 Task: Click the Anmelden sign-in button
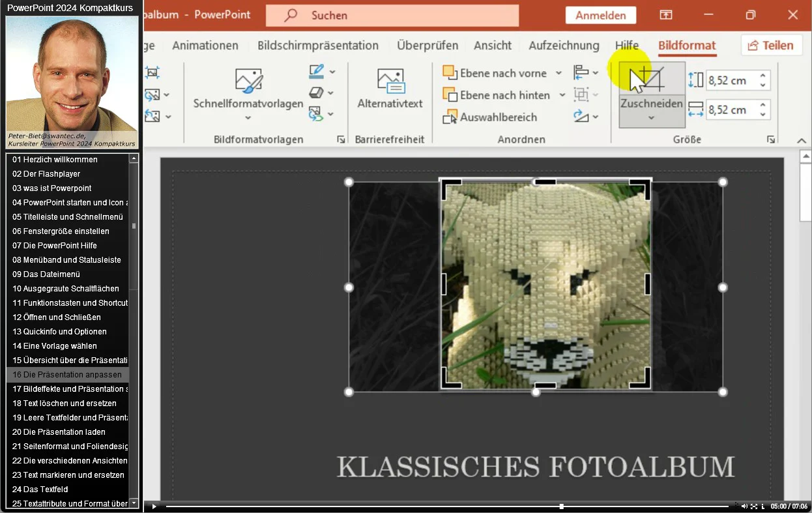click(600, 16)
